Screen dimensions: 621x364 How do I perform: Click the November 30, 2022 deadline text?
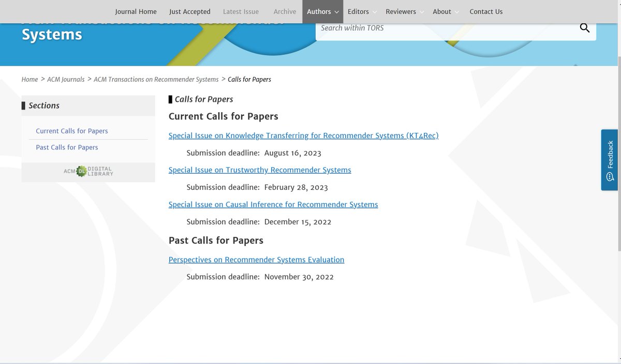[299, 277]
